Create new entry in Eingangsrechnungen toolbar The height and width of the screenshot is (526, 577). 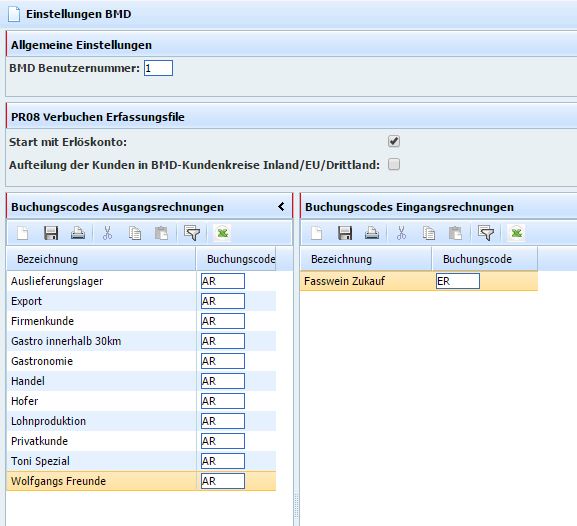click(316, 233)
